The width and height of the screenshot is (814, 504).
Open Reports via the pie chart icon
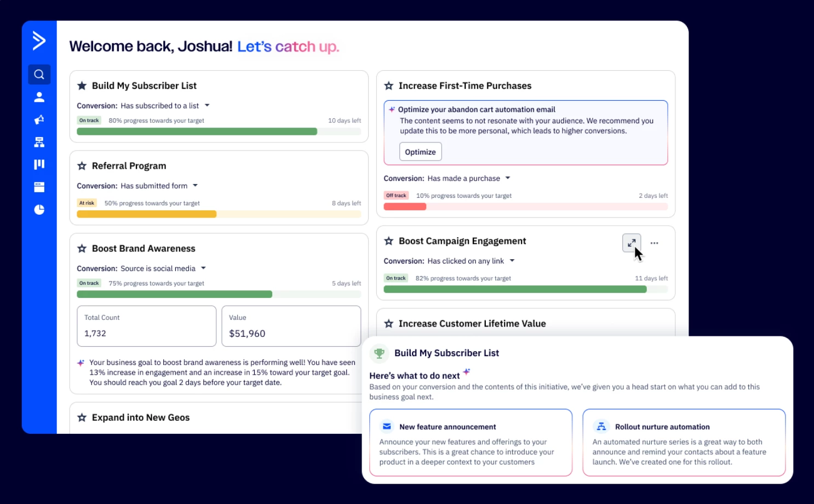click(x=39, y=209)
